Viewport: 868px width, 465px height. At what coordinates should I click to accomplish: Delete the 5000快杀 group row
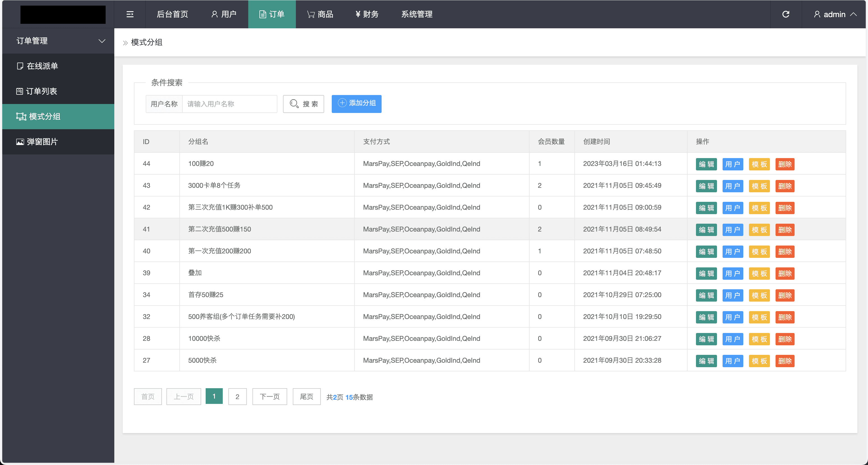pos(785,361)
